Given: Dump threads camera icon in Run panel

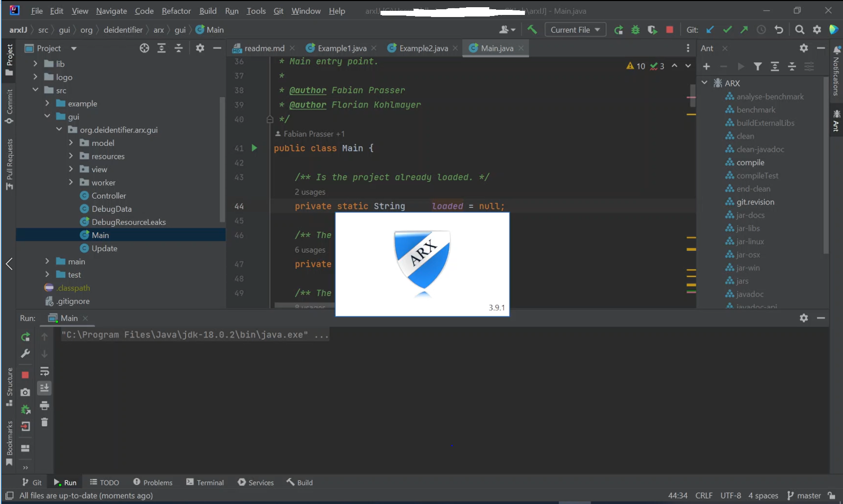Looking at the screenshot, I should (x=25, y=392).
